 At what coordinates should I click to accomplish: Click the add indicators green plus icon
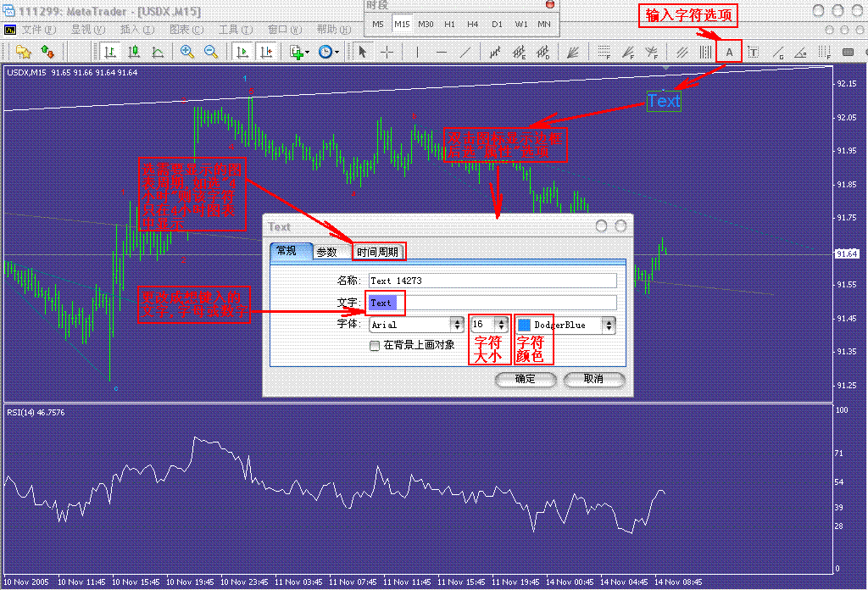tap(296, 52)
